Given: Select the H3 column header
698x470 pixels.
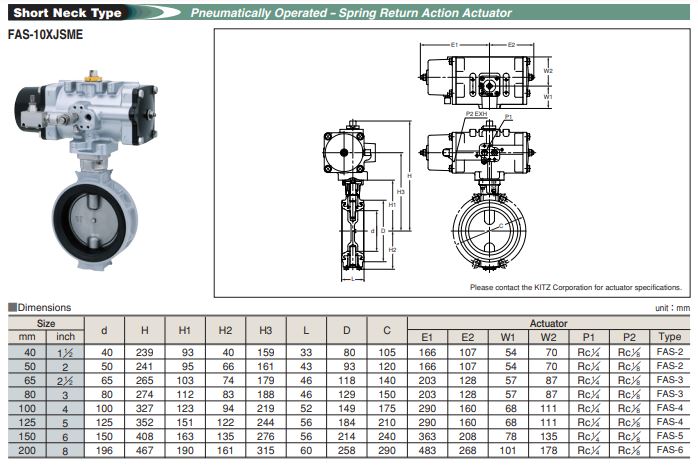Looking at the screenshot, I should click(x=265, y=330).
